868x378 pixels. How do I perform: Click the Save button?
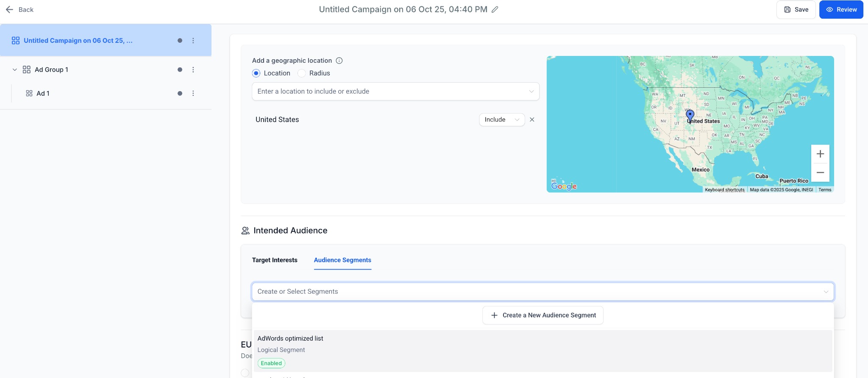[796, 9]
